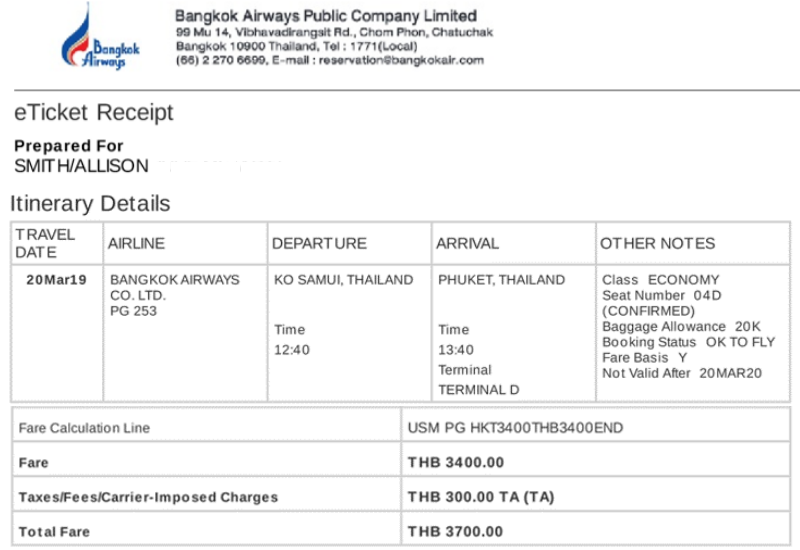The image size is (800, 550).
Task: Click the Total Fare THB 3700.00
Action: (455, 532)
